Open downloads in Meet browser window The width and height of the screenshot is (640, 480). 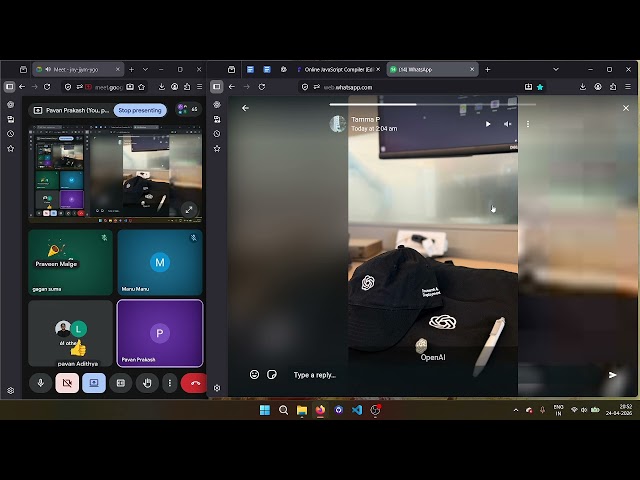pyautogui.click(x=162, y=87)
